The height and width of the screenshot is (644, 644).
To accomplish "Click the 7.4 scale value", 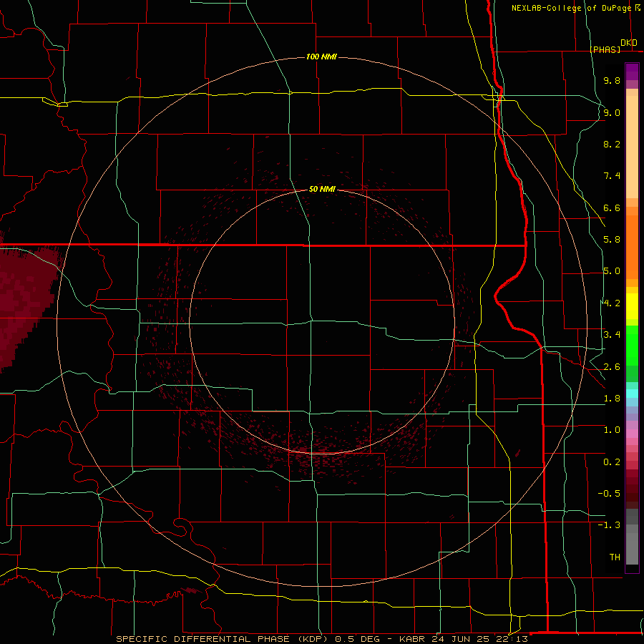I will (x=612, y=176).
